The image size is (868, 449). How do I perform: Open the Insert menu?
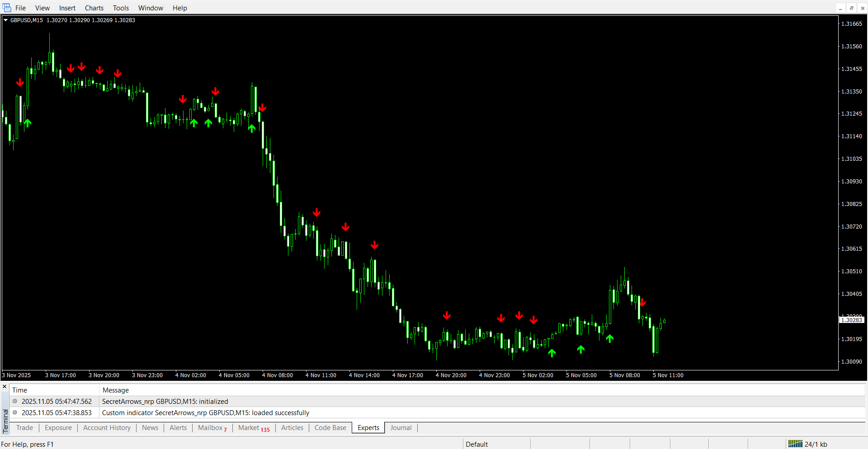[x=67, y=8]
